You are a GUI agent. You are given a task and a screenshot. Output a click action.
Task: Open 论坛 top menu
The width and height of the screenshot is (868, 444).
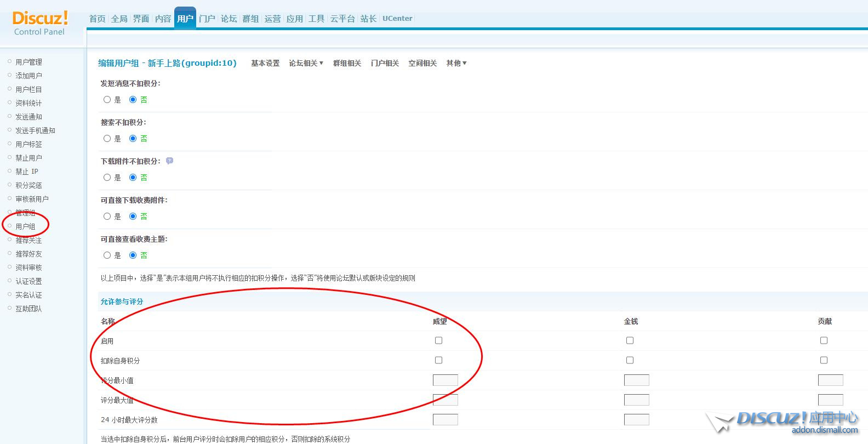[229, 19]
